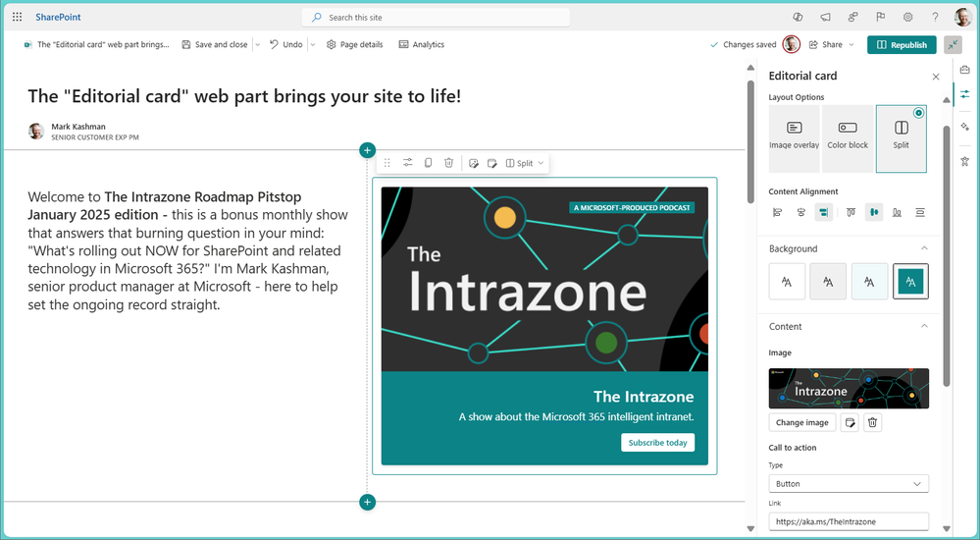Expand the Share dropdown chevron
Viewport: 980px width, 540px height.
(x=851, y=44)
